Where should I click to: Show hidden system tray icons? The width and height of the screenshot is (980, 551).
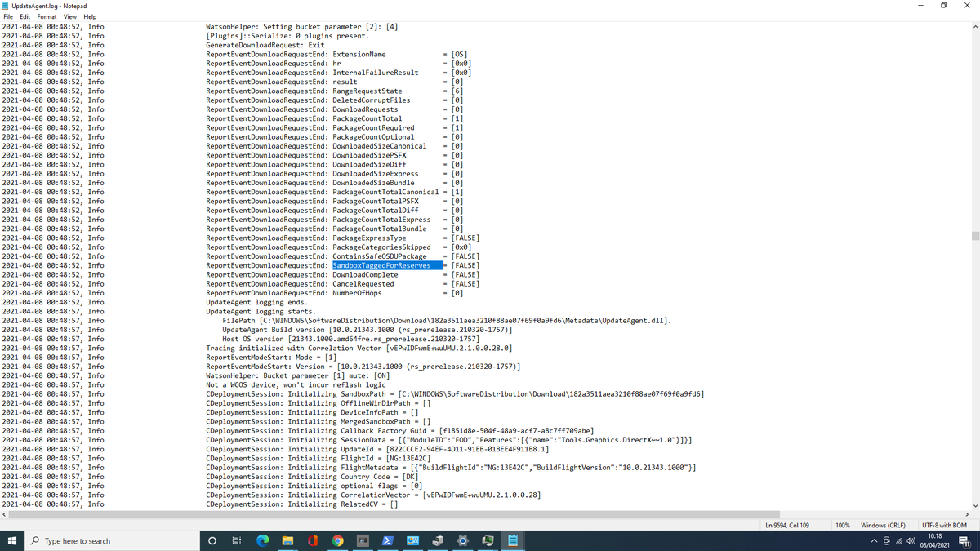click(x=875, y=541)
